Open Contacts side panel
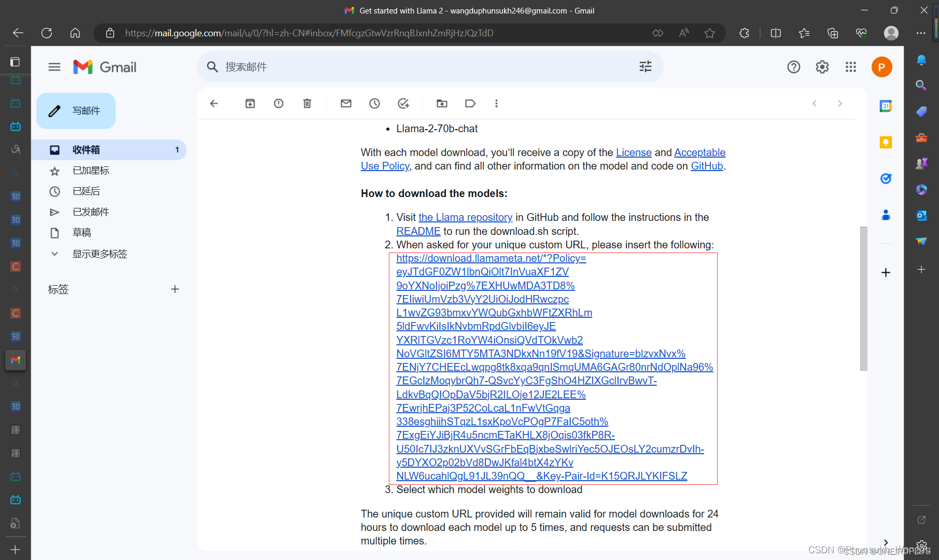The height and width of the screenshot is (560, 939). pos(886,215)
